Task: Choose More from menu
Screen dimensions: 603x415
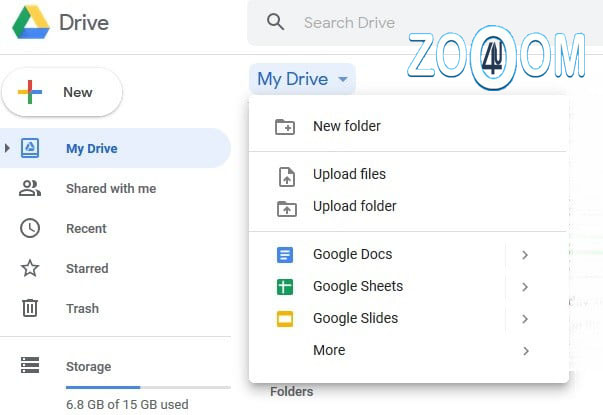Action: tap(408, 350)
